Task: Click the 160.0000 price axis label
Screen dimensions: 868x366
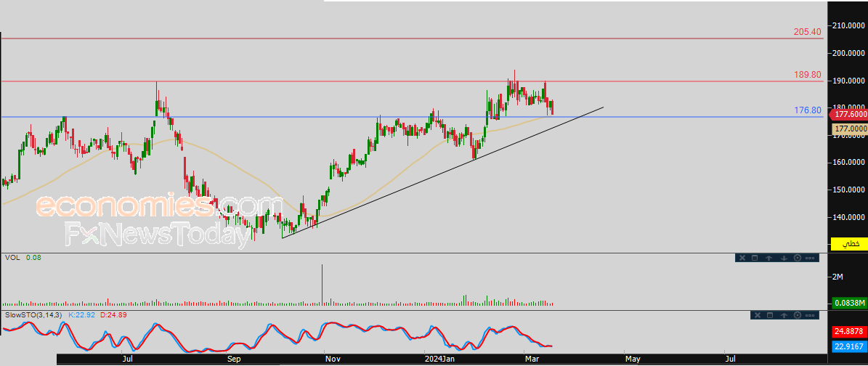Action: pos(849,163)
